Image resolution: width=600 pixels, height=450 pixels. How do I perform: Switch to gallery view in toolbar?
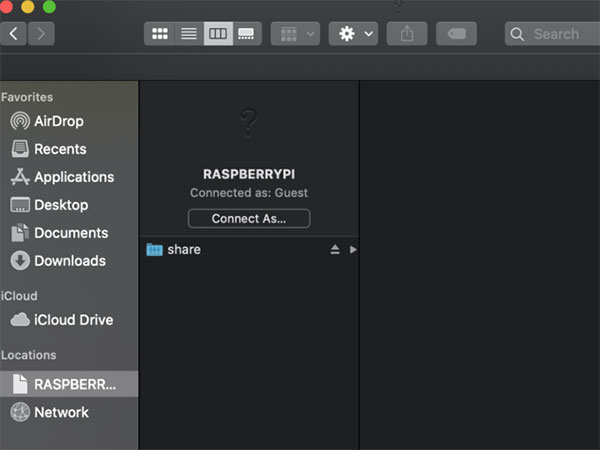(246, 34)
